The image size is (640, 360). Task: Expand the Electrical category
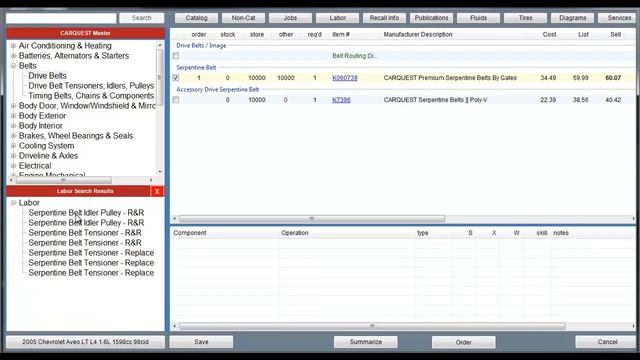tap(13, 166)
